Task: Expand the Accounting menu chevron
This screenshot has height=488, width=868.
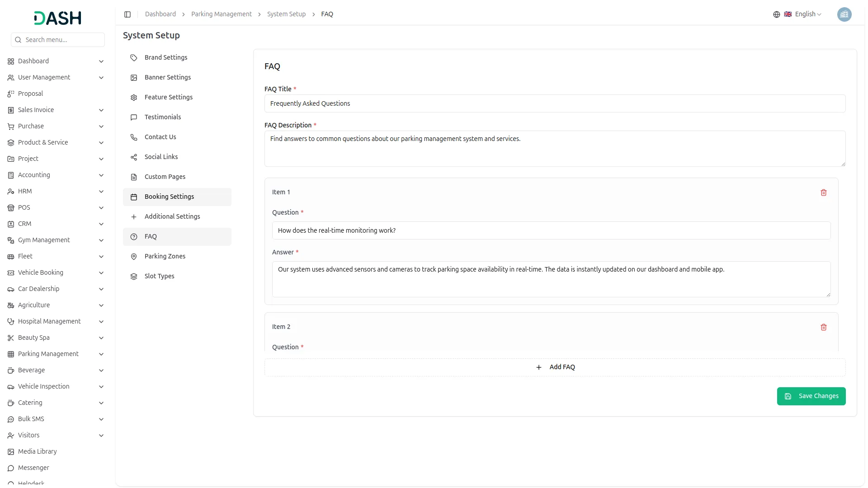Action: [x=101, y=175]
